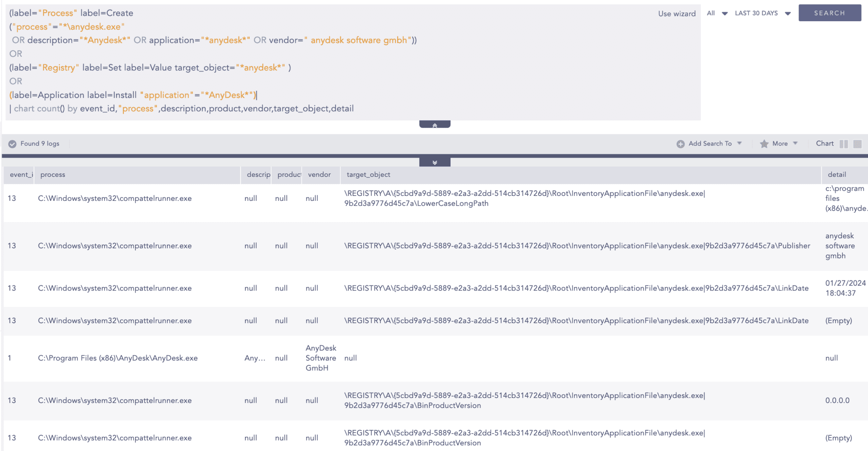Click the truncated Any... description cell
This screenshot has height=451, width=868.
[255, 358]
